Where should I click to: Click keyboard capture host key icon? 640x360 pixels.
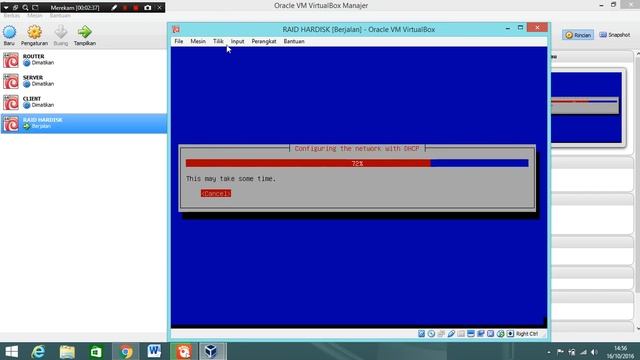click(x=510, y=334)
